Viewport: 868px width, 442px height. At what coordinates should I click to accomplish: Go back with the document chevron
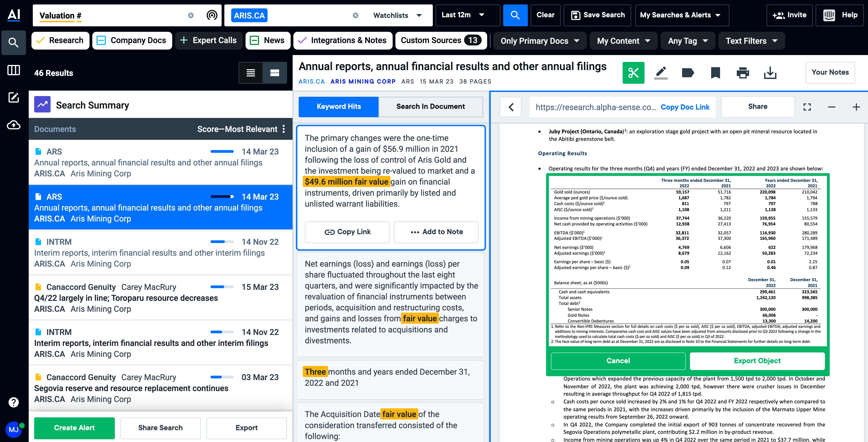pyautogui.click(x=511, y=107)
